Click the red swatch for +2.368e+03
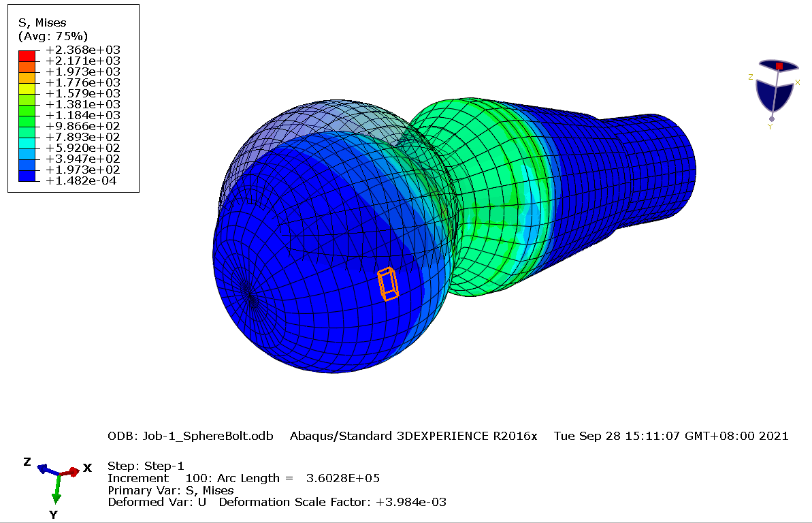The height and width of the screenshot is (523, 812). (x=27, y=56)
